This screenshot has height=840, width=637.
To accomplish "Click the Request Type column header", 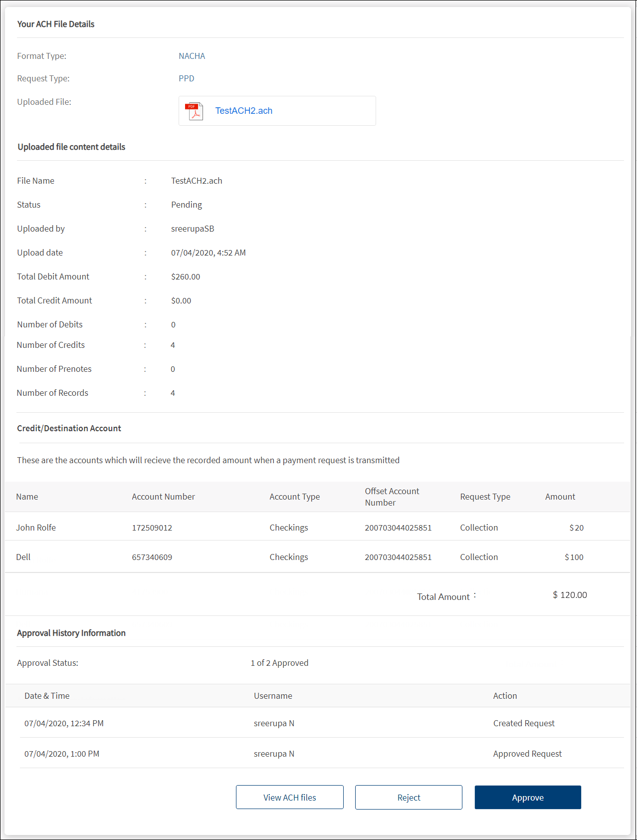I will click(x=485, y=497).
